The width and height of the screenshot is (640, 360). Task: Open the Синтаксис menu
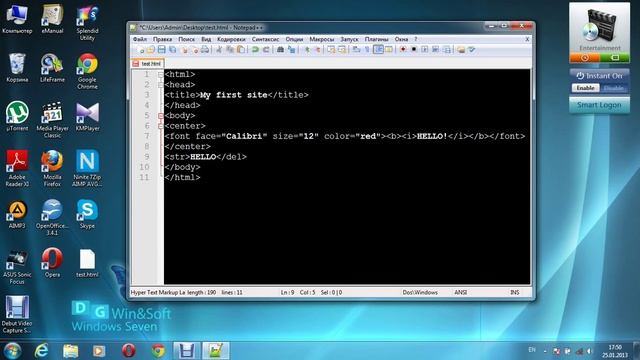265,39
